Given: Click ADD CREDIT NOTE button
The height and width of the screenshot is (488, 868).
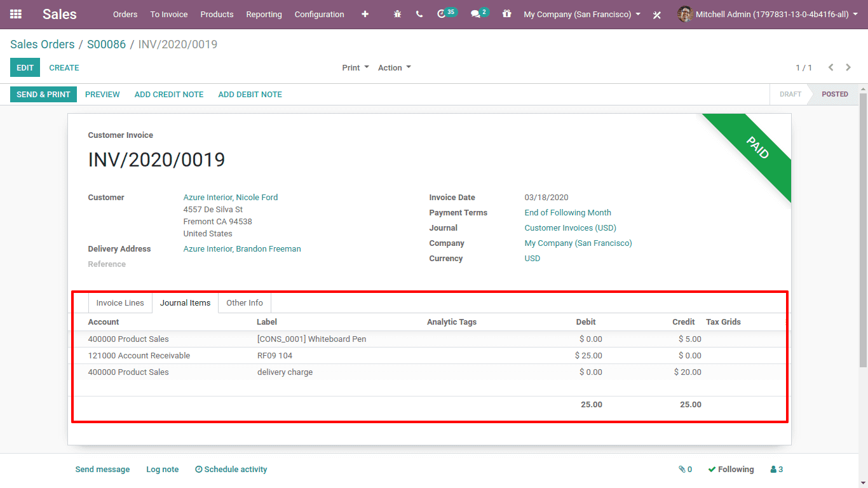Looking at the screenshot, I should click(169, 95).
